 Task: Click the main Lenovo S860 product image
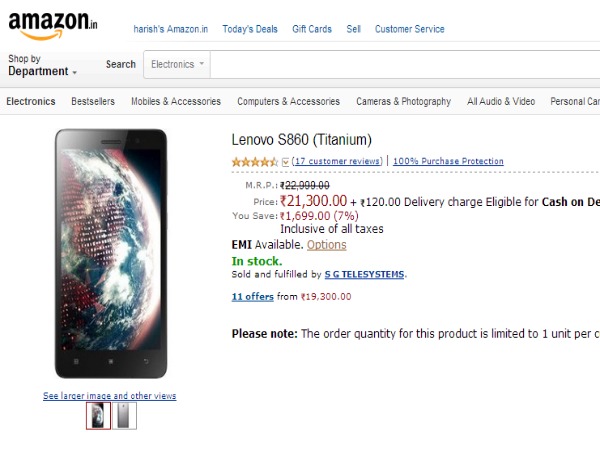point(111,253)
